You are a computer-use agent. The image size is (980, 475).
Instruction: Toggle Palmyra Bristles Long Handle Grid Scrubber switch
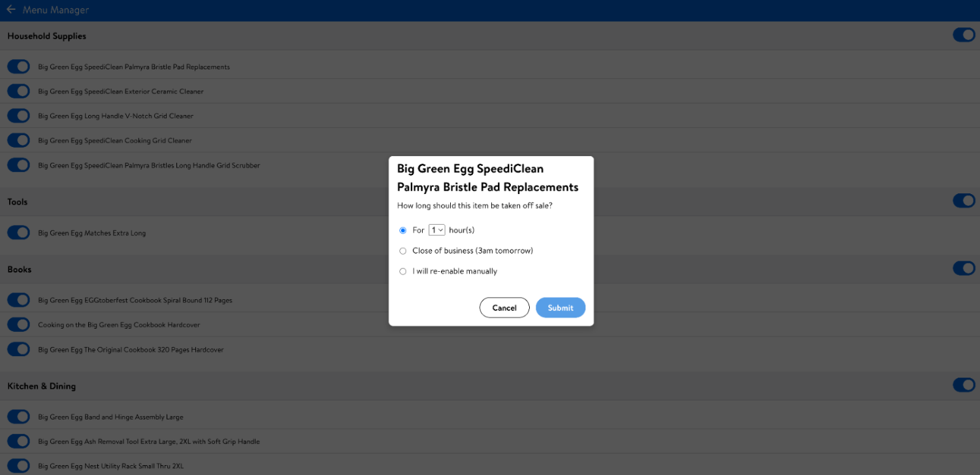pos(19,165)
